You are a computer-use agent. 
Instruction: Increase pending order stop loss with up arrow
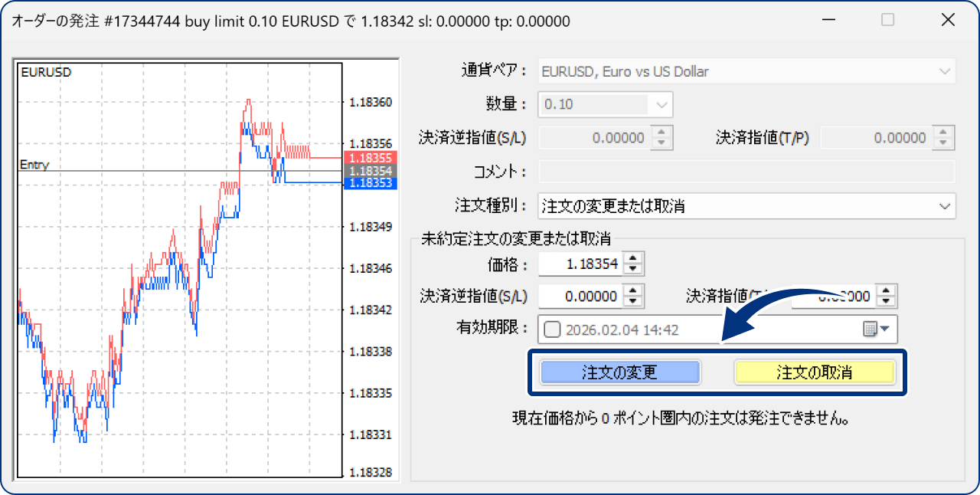tap(633, 291)
